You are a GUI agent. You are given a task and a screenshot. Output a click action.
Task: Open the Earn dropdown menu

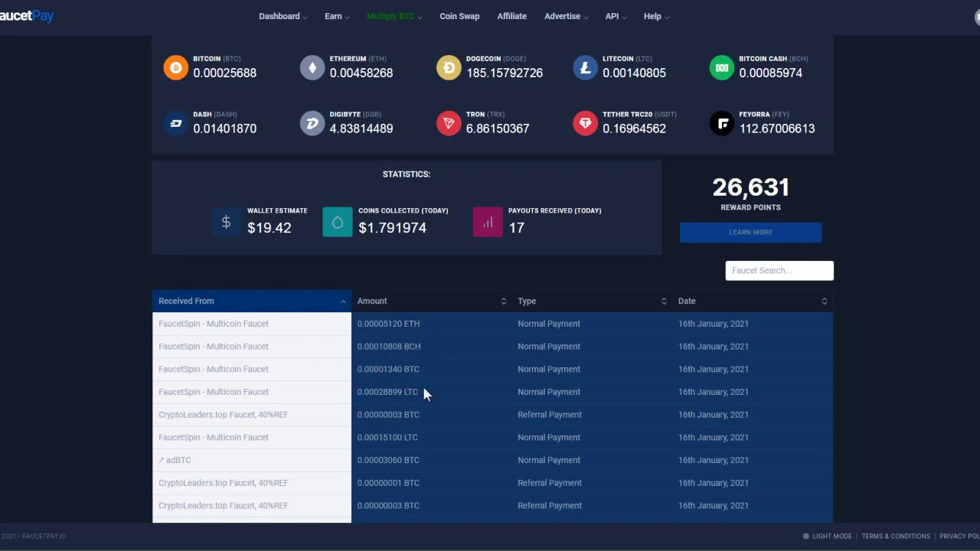337,16
